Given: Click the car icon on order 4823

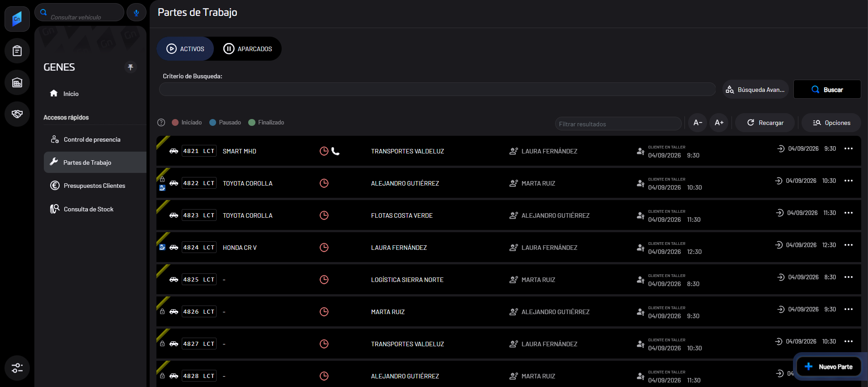Looking at the screenshot, I should point(174,215).
